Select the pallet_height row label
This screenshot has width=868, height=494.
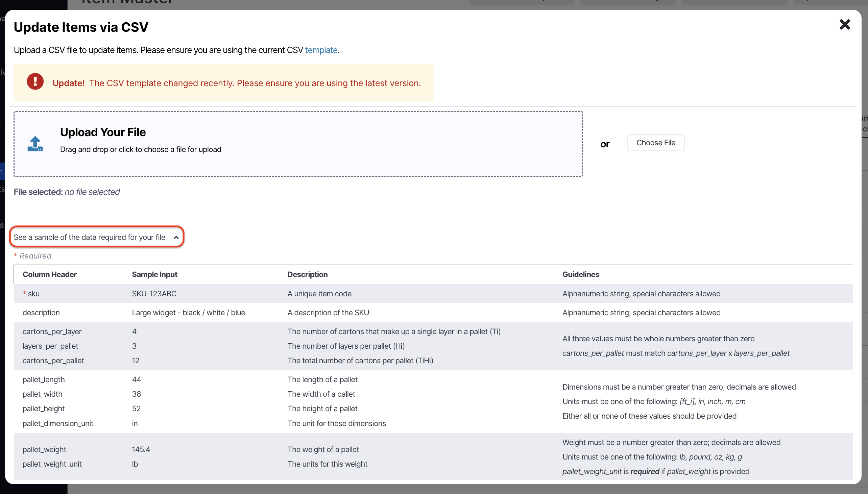44,409
